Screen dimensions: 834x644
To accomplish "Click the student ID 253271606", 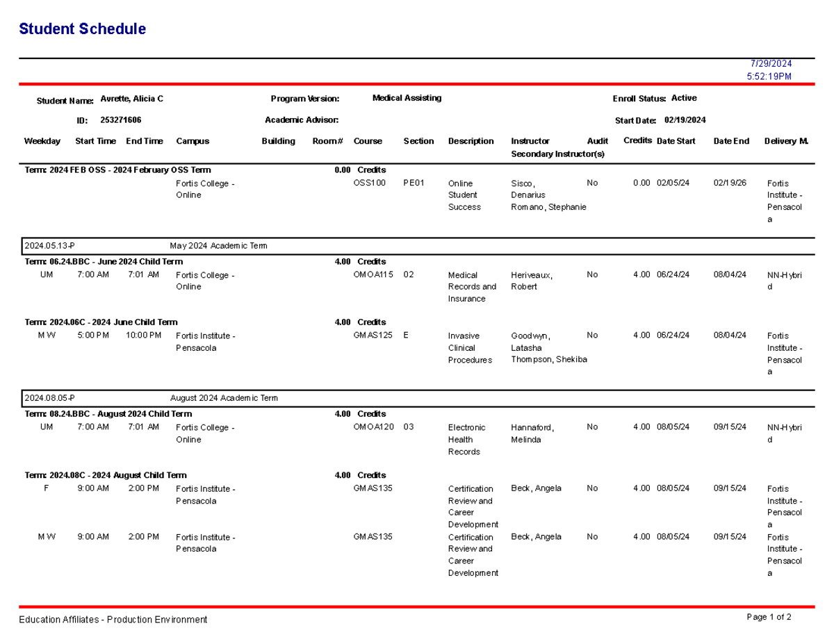I will pos(123,119).
